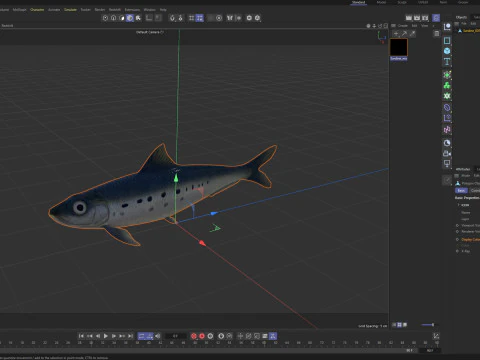
Task: Add a Cube primitive from the palette
Action: point(447,51)
